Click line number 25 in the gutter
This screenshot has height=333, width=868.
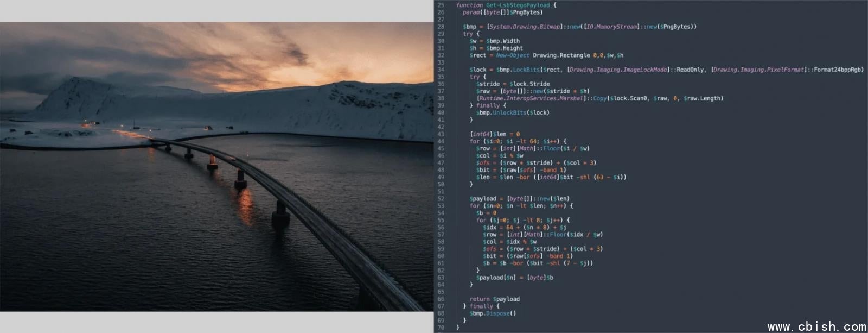[441, 5]
